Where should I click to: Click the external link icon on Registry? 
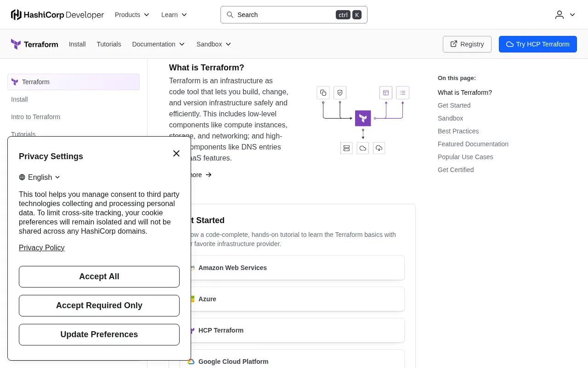(454, 44)
